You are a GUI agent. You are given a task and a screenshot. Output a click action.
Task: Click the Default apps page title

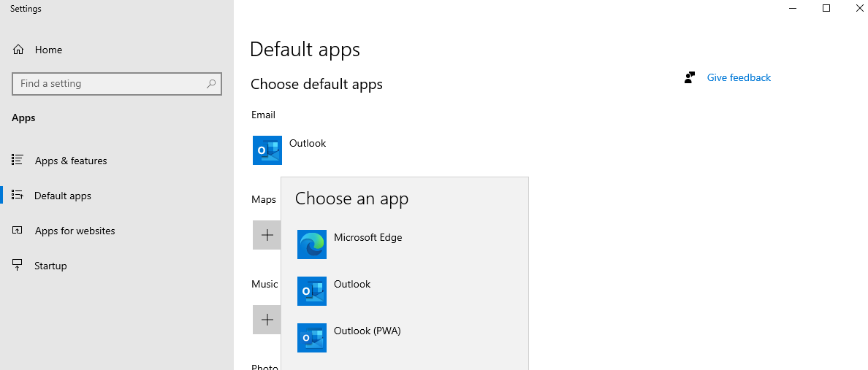pyautogui.click(x=305, y=49)
